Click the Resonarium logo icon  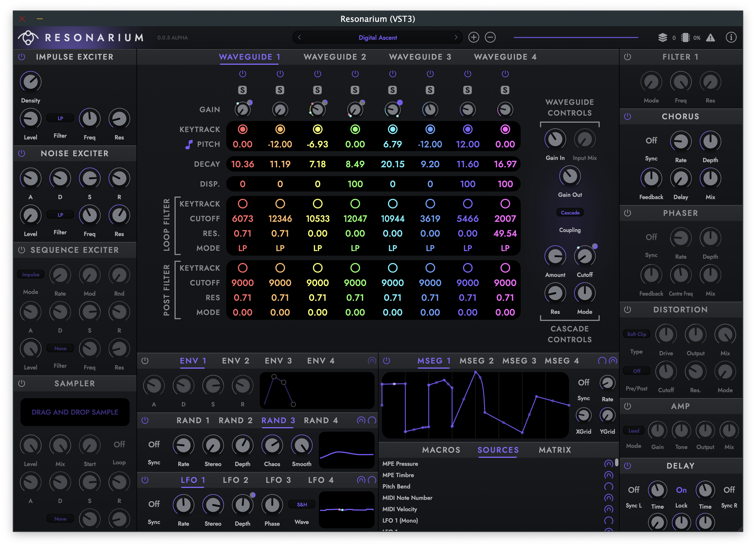28,37
